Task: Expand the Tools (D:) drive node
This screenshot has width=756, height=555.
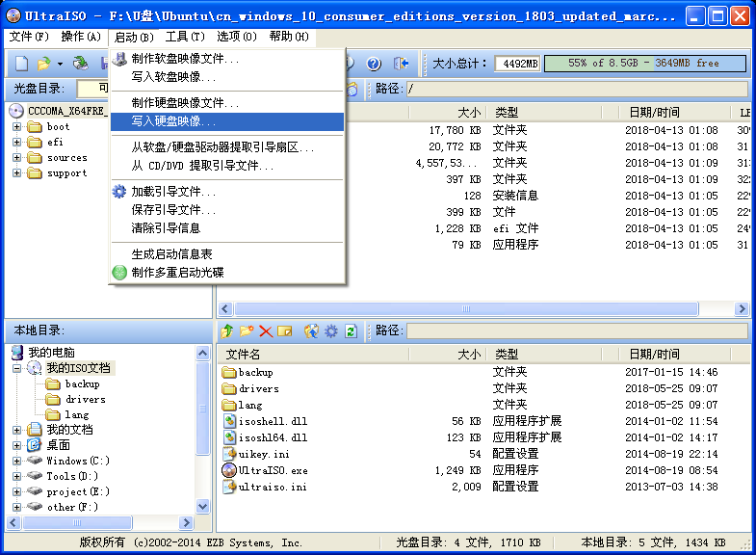Action: click(17, 476)
